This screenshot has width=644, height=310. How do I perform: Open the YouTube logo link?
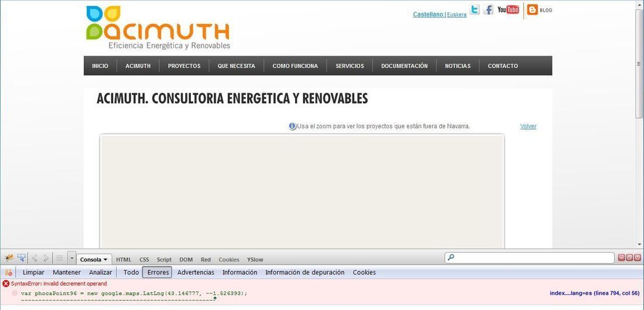coord(508,9)
